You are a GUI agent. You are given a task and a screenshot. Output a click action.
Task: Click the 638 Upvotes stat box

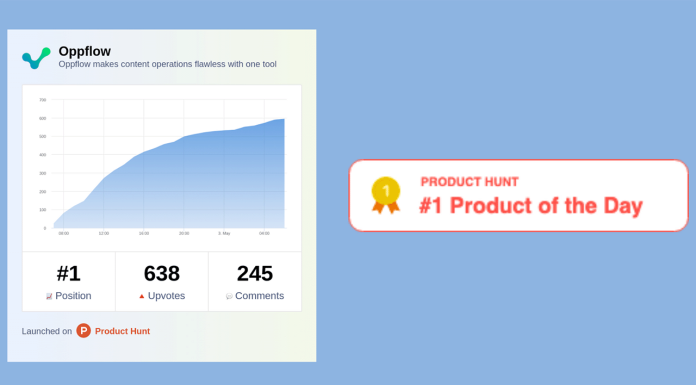coord(162,282)
